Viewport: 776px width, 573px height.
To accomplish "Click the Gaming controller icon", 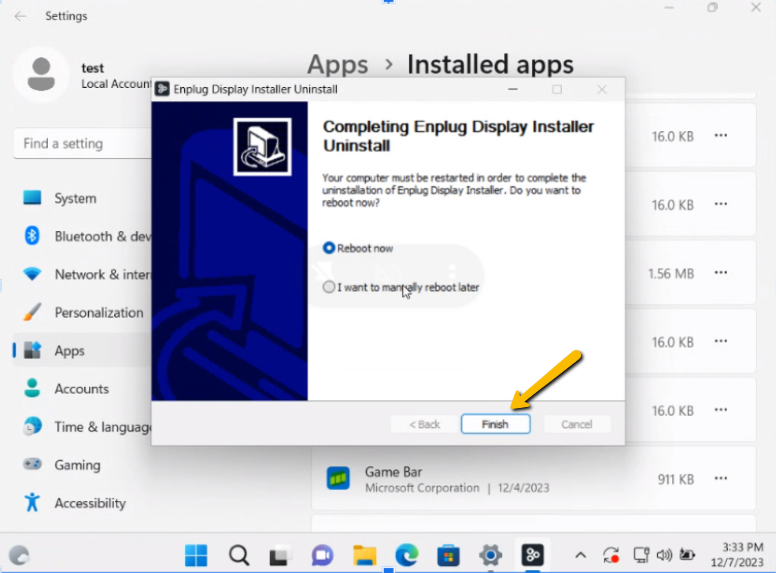I will click(x=33, y=464).
